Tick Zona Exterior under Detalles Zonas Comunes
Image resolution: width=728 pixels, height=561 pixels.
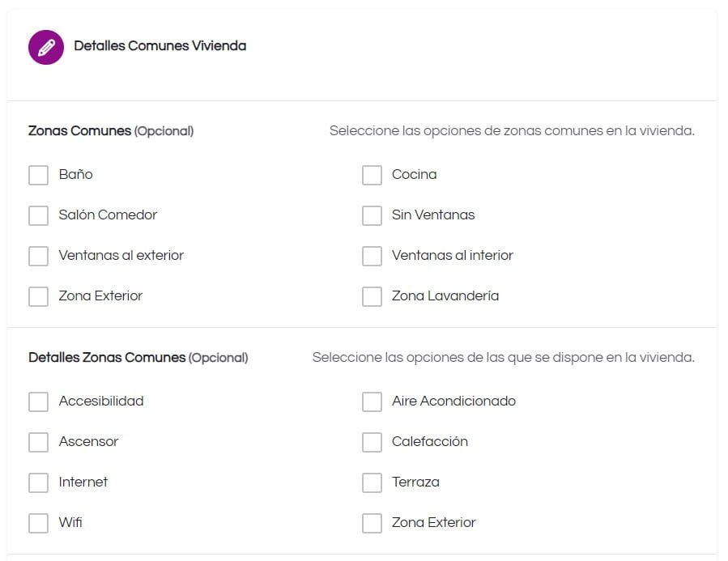point(372,522)
